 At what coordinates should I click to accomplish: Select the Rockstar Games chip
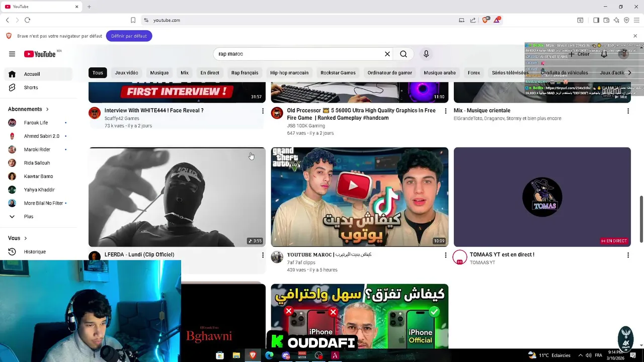(x=338, y=73)
